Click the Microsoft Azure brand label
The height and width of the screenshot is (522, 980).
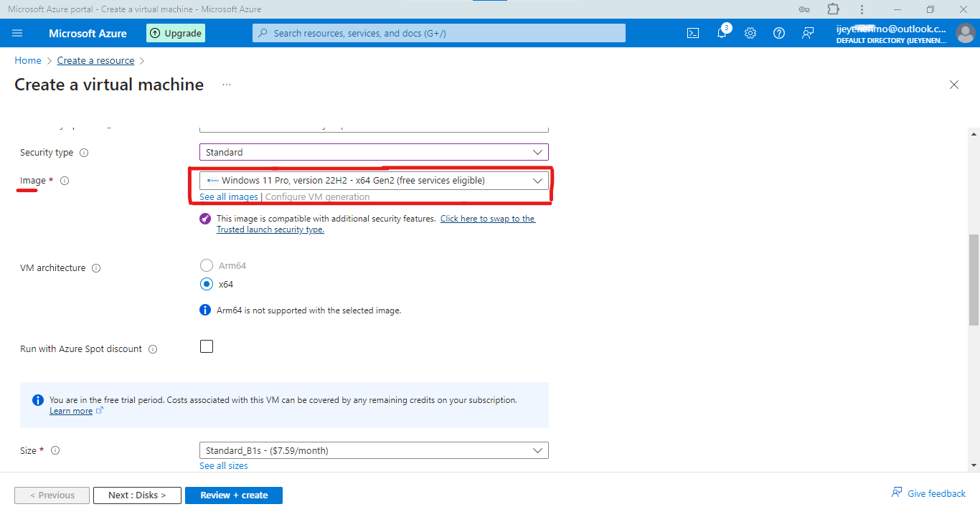(88, 33)
